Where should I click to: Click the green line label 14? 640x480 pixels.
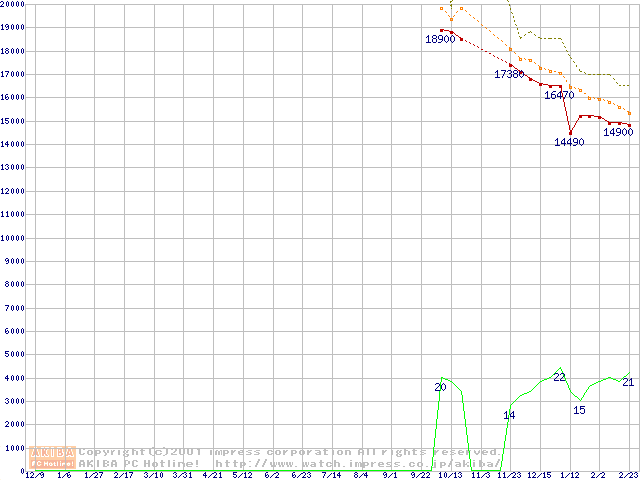tap(509, 415)
